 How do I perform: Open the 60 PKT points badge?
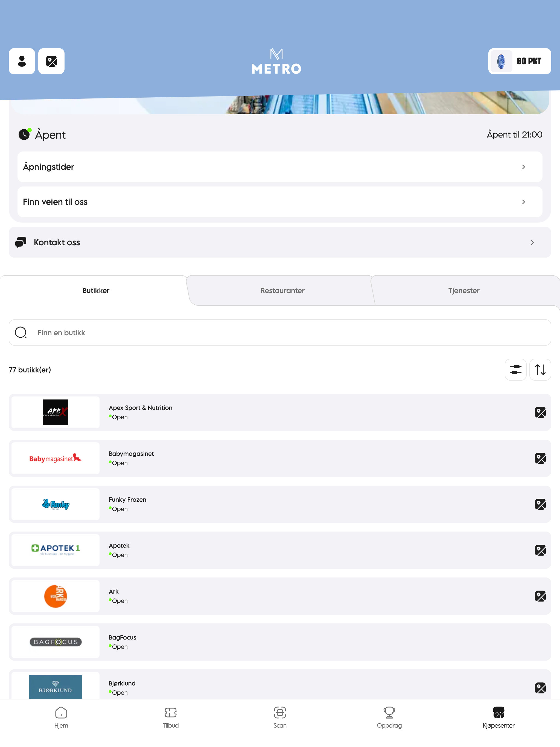(520, 61)
